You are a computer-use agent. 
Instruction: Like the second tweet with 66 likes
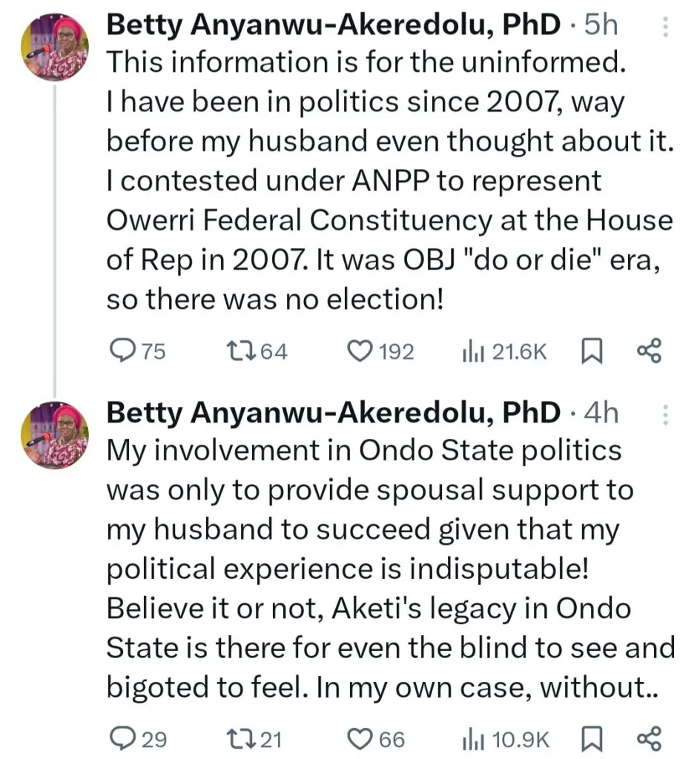click(x=359, y=738)
